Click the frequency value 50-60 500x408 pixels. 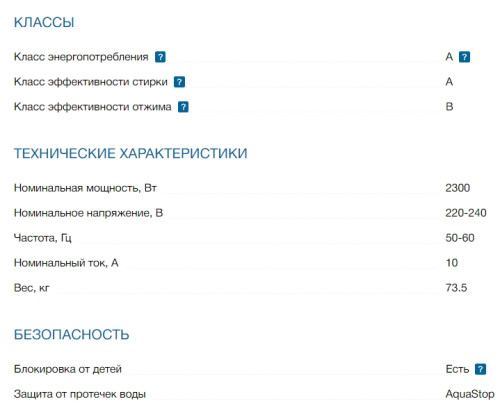pos(460,238)
